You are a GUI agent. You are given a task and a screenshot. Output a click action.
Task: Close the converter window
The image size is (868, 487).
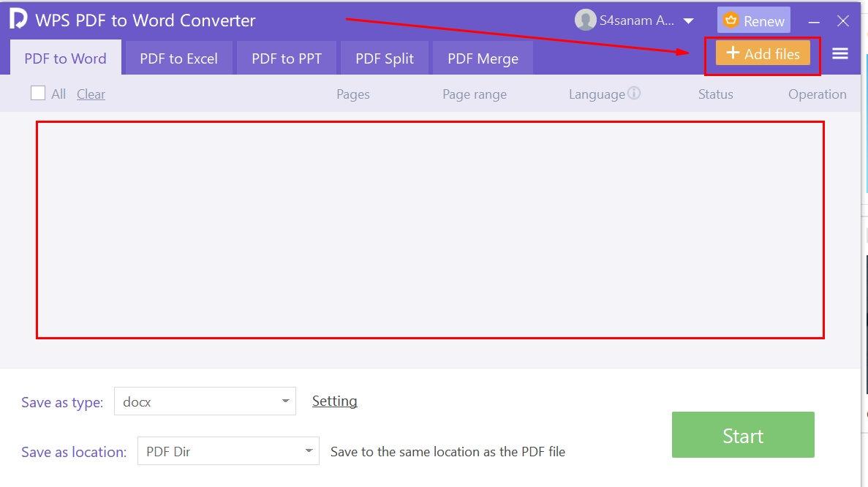point(843,21)
